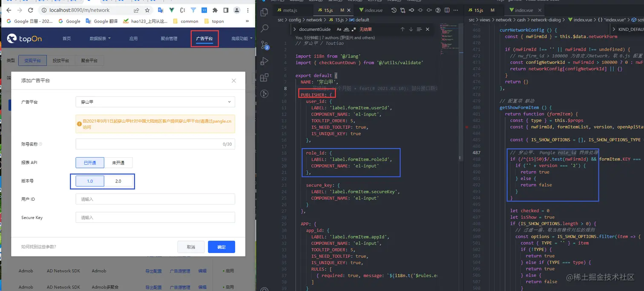Go back in Chrome browser
Viewport: 644px width, 291px height.
[x=9, y=10]
